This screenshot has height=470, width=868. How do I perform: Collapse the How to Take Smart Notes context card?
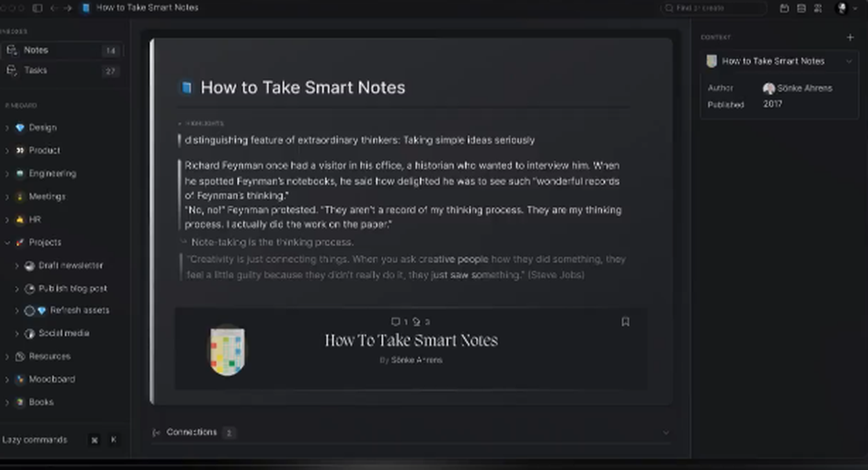click(848, 62)
